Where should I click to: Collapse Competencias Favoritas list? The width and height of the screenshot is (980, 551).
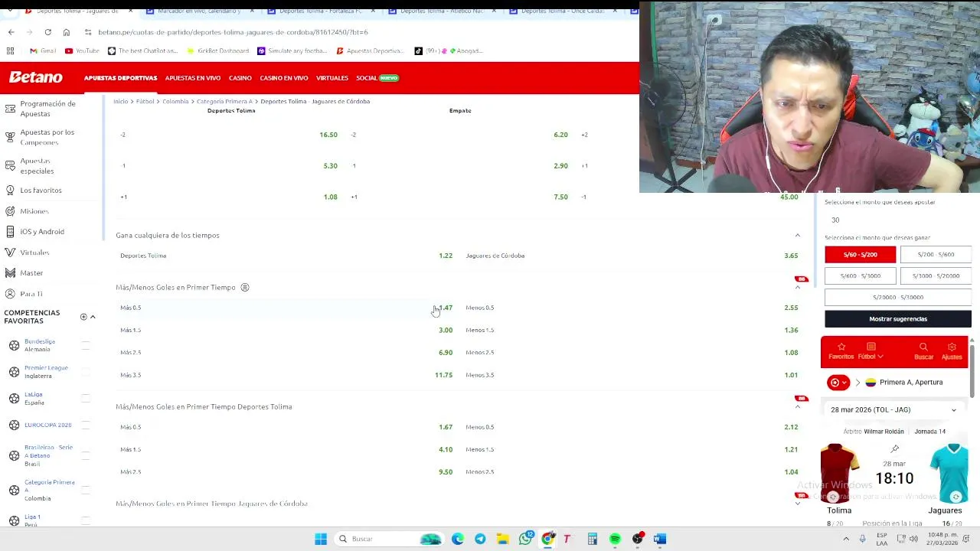93,317
